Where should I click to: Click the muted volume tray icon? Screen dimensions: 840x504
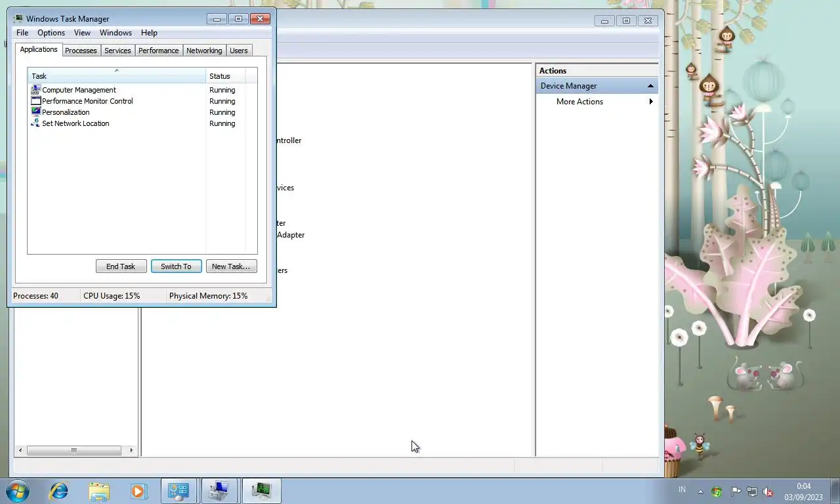[768, 492]
